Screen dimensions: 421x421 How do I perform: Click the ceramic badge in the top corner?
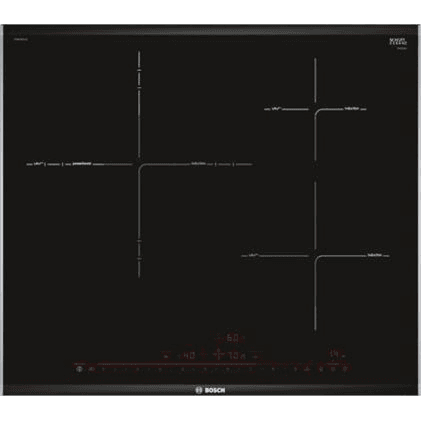pyautogui.click(x=397, y=43)
